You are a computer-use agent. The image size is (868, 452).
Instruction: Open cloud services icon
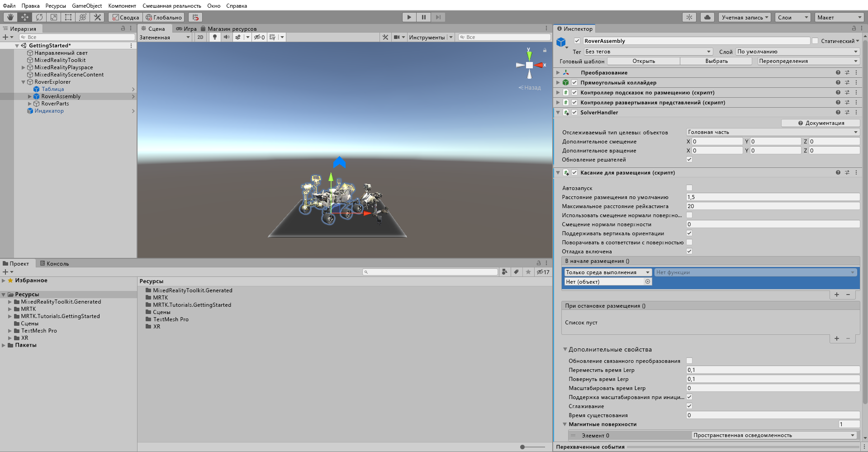pyautogui.click(x=707, y=17)
